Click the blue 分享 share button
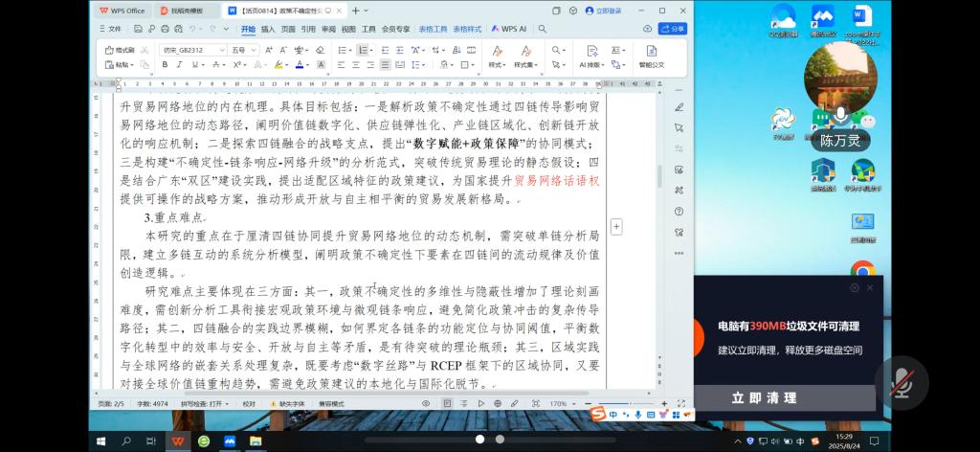The height and width of the screenshot is (452, 980). point(674,29)
